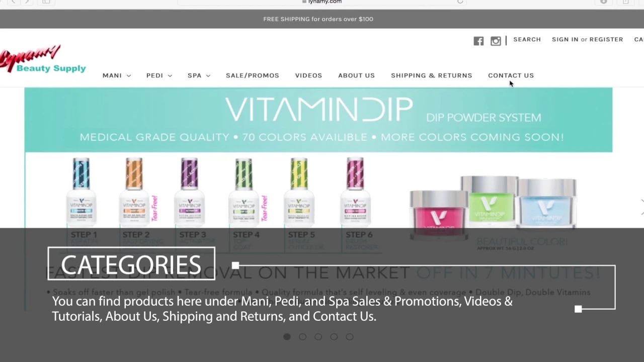Image resolution: width=644 pixels, height=362 pixels.
Task: Expand the PEDI dropdown menu
Action: (159, 75)
